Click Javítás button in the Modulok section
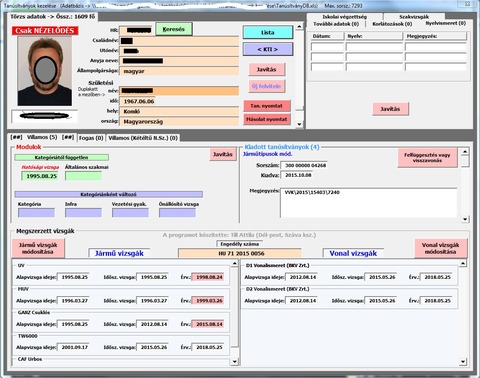The height and width of the screenshot is (378, 480). click(223, 154)
